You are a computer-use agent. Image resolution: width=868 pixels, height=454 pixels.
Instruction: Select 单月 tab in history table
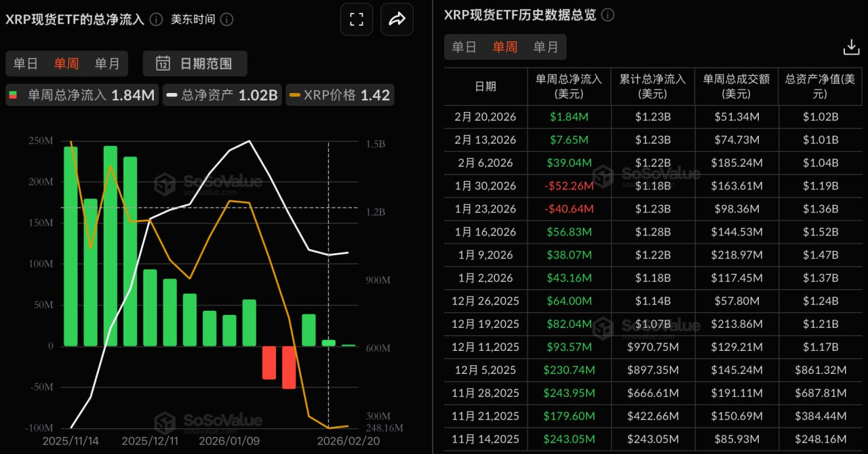click(546, 47)
